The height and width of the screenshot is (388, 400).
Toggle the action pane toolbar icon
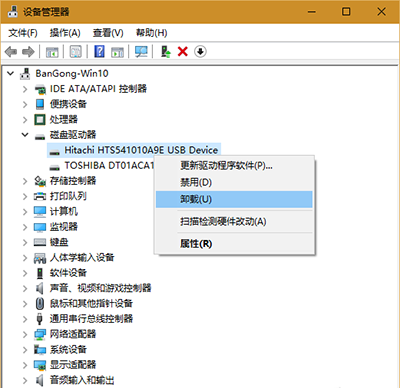point(117,52)
